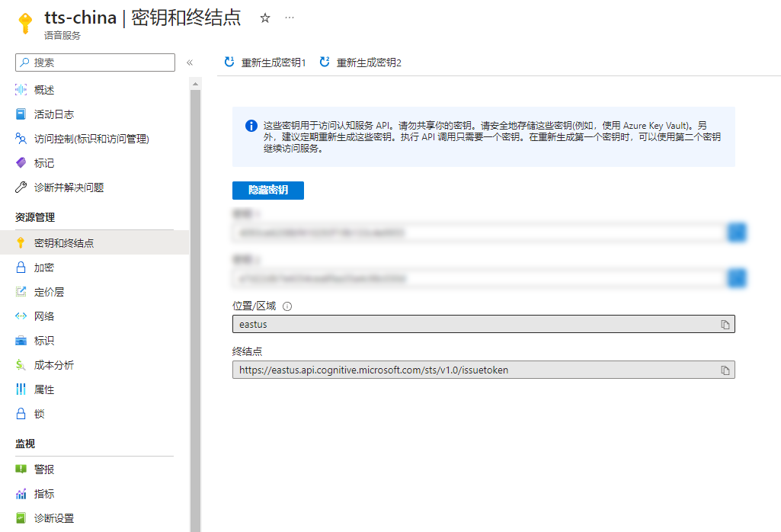
Task: Open 活动日志 activity log
Action: coord(53,114)
